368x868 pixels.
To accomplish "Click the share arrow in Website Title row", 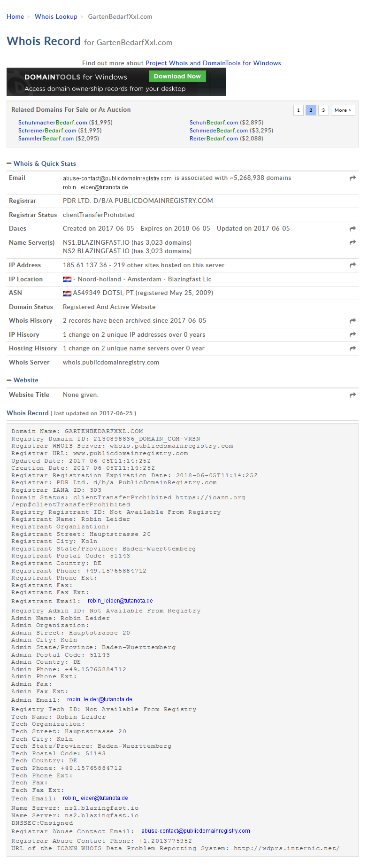I will [353, 395].
